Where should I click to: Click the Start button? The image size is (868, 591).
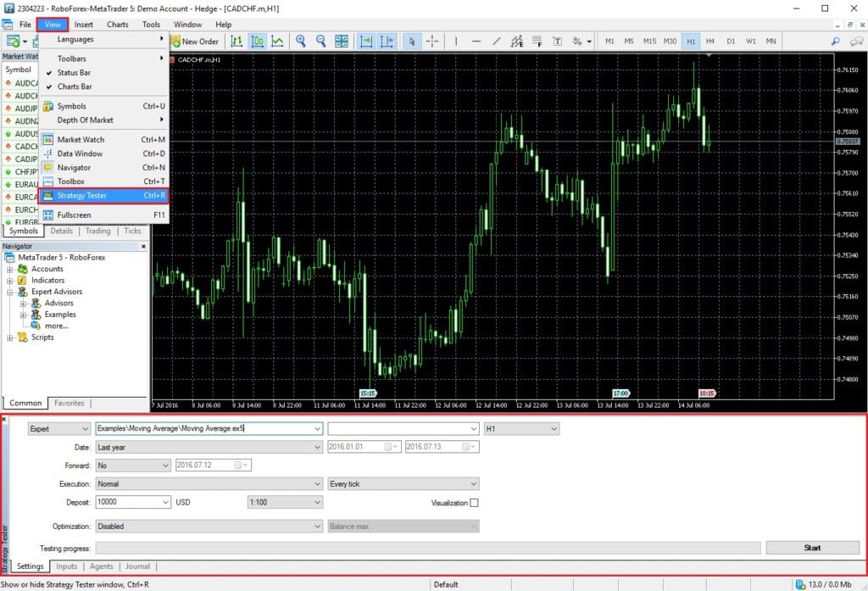812,548
